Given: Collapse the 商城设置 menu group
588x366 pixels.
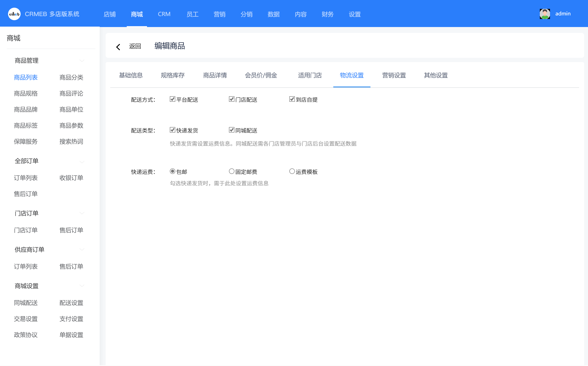Looking at the screenshot, I should pos(82,286).
